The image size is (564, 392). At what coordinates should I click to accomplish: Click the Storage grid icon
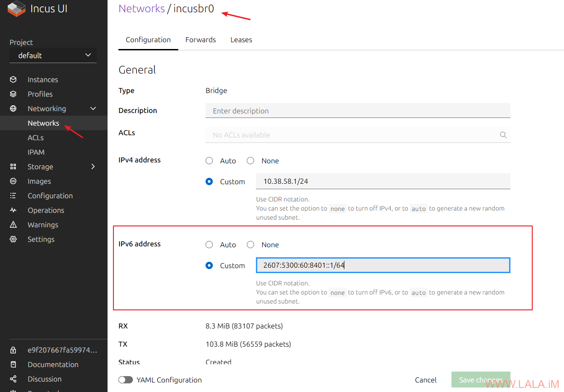click(x=13, y=167)
